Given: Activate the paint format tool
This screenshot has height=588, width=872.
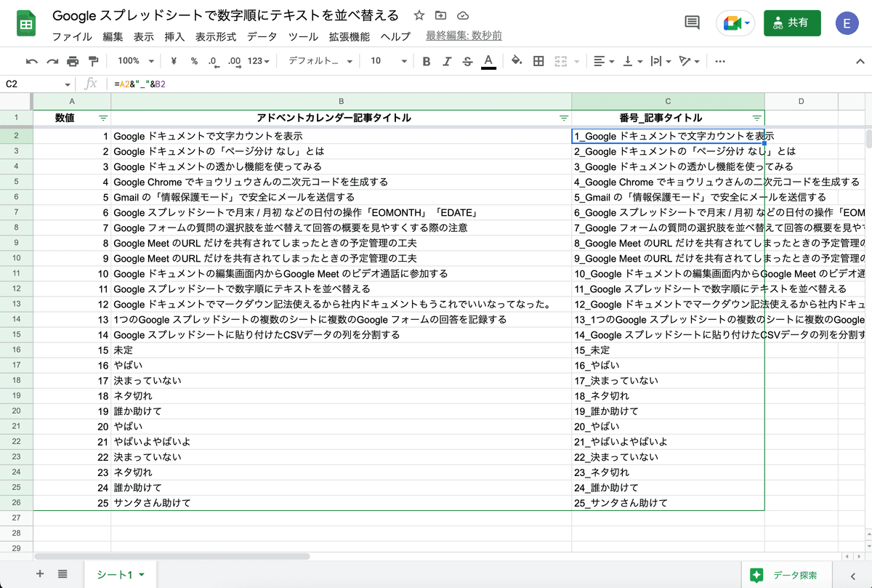Looking at the screenshot, I should (x=93, y=61).
